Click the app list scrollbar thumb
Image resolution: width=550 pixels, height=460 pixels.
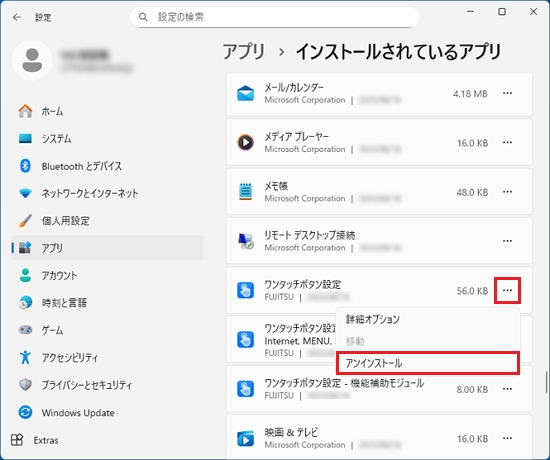tap(546, 382)
